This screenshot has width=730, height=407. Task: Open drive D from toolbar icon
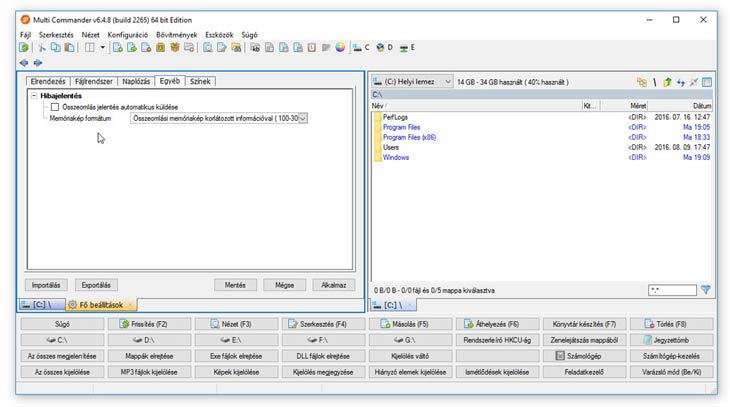tap(381, 47)
